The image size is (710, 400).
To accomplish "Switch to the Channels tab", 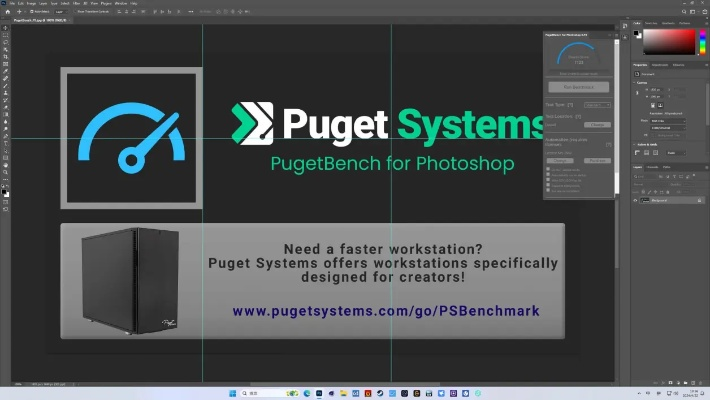I will [653, 166].
